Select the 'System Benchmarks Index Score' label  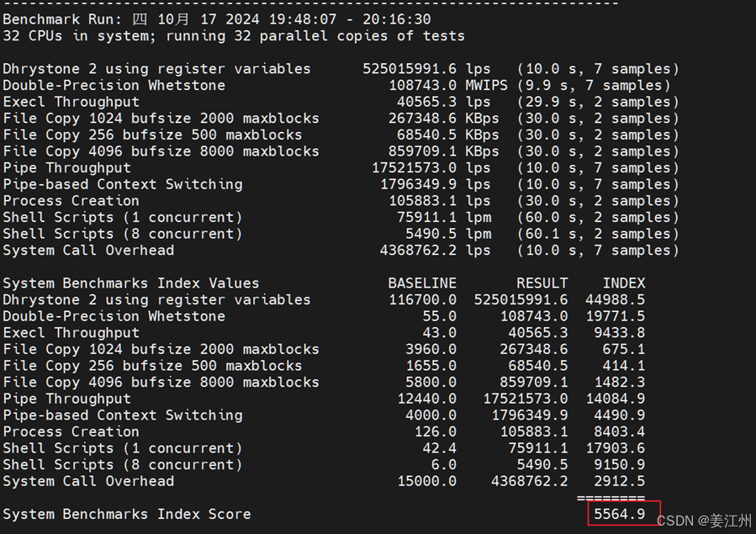127,515
